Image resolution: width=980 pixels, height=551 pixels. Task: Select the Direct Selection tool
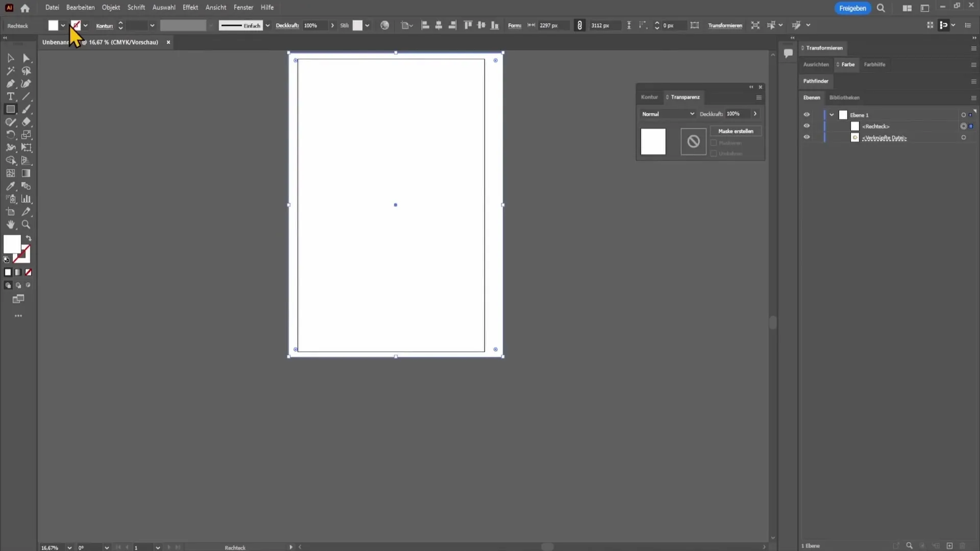pos(27,58)
